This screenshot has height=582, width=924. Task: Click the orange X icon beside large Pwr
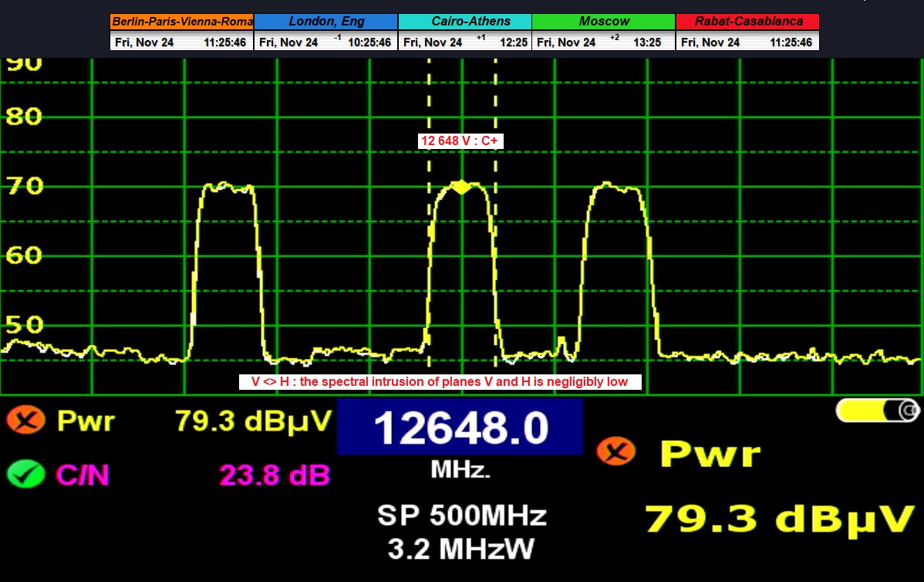pos(620,452)
